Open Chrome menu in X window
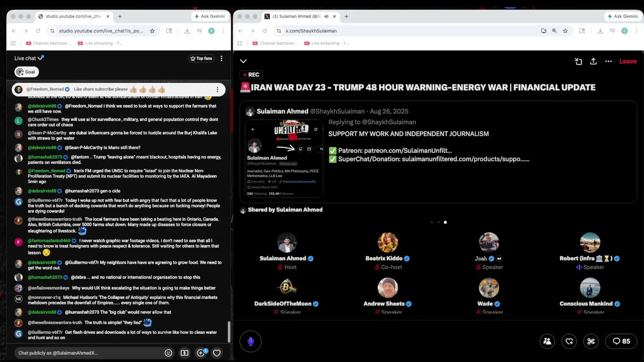 (x=636, y=31)
